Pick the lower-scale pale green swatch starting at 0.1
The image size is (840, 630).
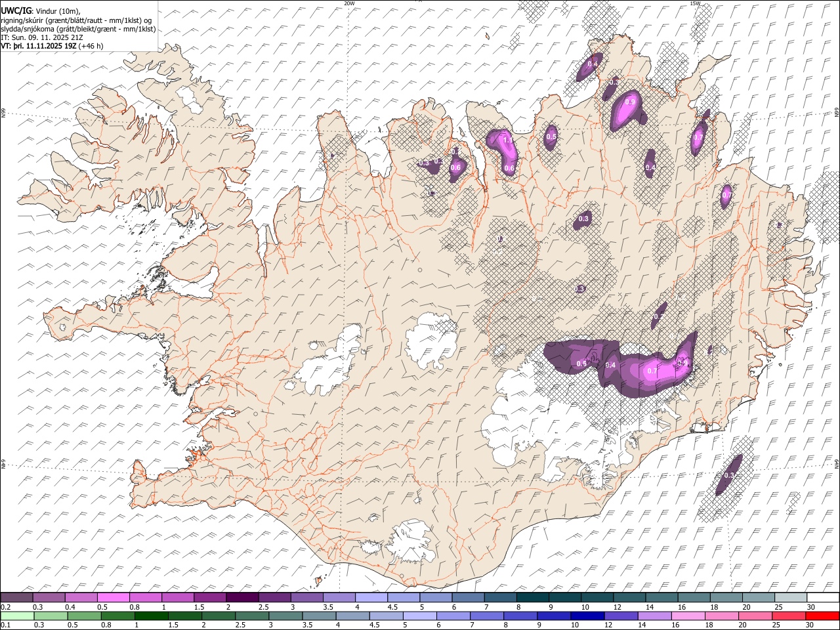coord(16,616)
